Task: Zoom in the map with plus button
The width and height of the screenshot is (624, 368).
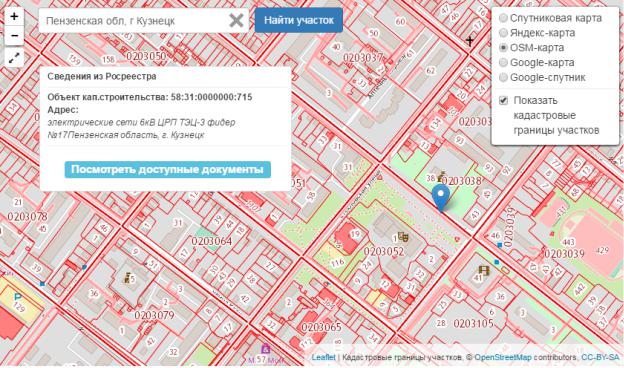Action: (14, 16)
